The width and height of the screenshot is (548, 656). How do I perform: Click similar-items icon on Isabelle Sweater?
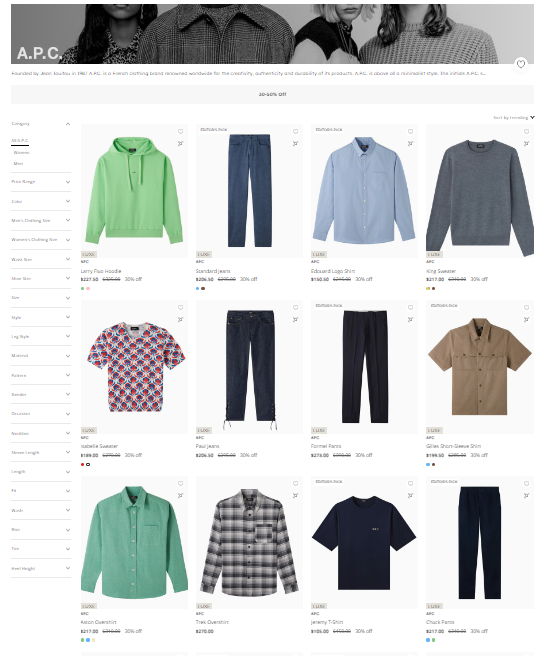tap(180, 320)
